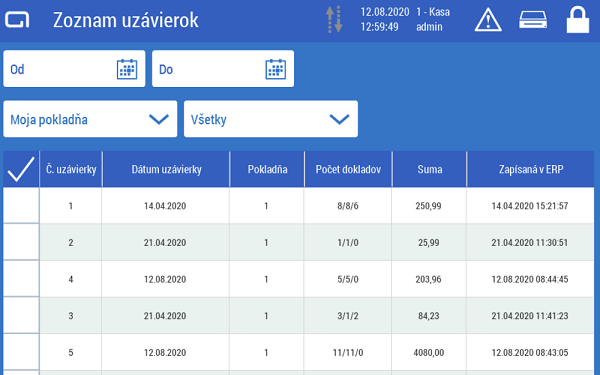Open calendar picker for Od date

[x=127, y=69]
